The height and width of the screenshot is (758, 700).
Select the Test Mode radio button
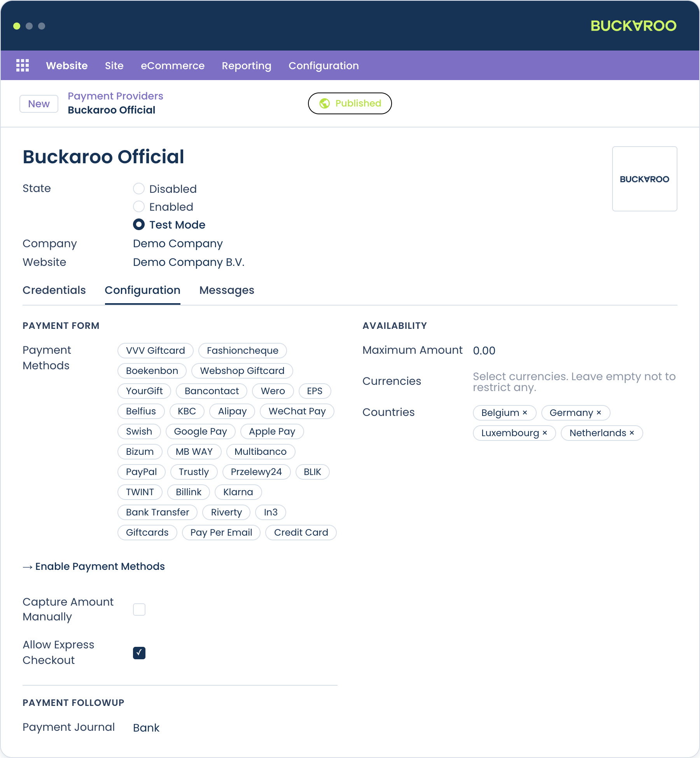tap(139, 224)
